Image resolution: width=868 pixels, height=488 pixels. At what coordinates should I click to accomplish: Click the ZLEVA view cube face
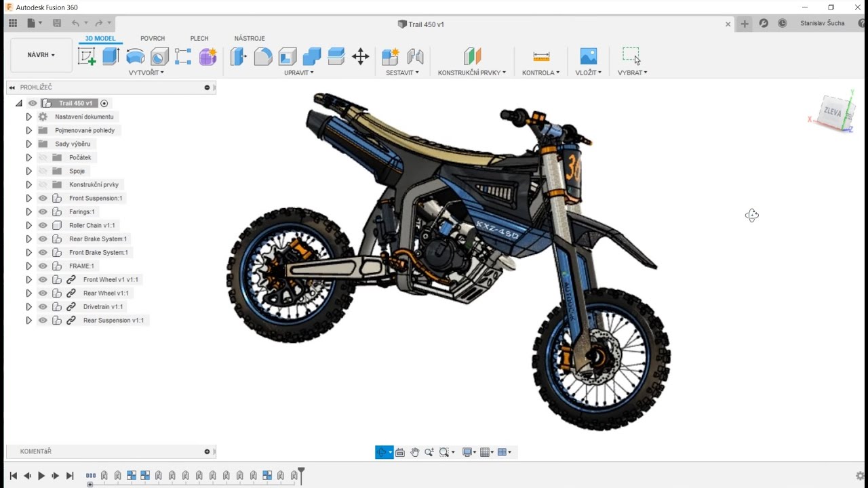833,113
